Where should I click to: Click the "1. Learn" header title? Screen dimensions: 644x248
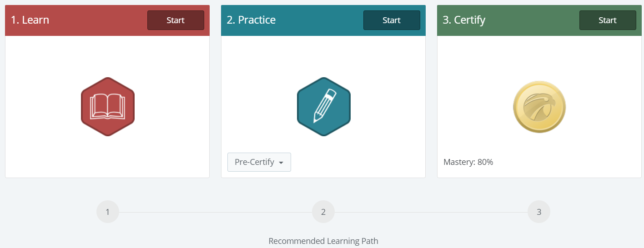30,20
